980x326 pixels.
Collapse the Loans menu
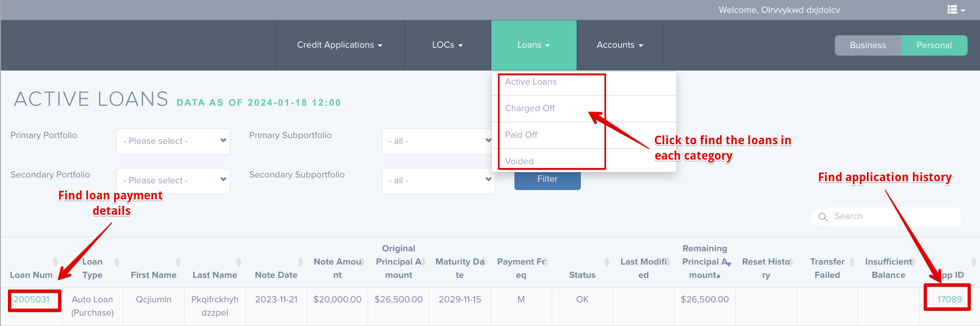point(534,45)
